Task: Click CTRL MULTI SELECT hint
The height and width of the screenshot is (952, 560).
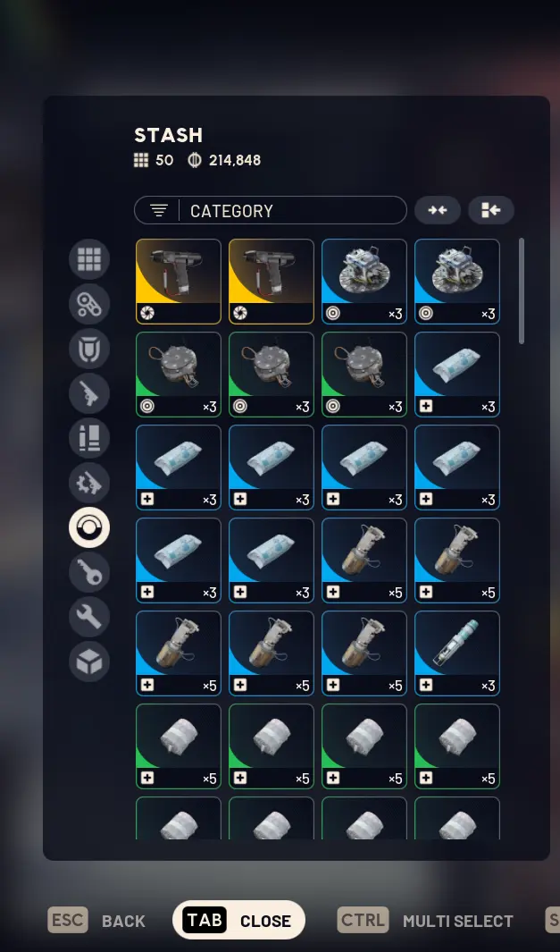Action: (425, 921)
